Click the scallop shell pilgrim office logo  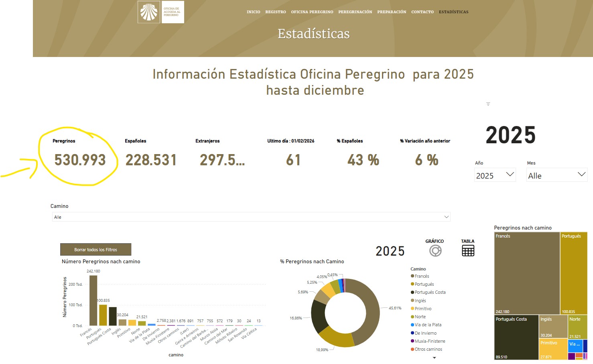[148, 12]
